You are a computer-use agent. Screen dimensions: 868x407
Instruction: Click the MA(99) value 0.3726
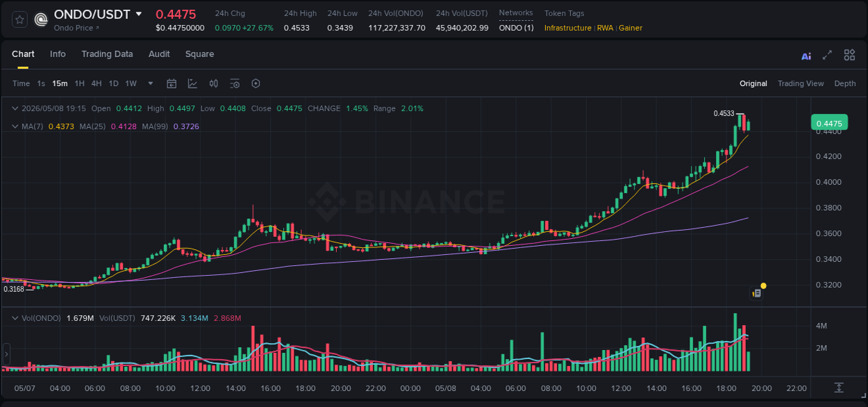[x=186, y=126]
